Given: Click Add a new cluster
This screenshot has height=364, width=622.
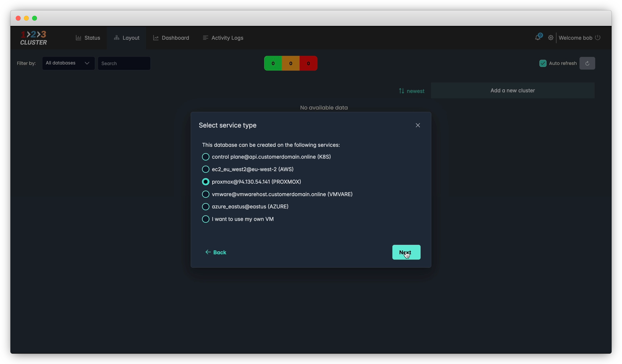Looking at the screenshot, I should click(x=512, y=91).
